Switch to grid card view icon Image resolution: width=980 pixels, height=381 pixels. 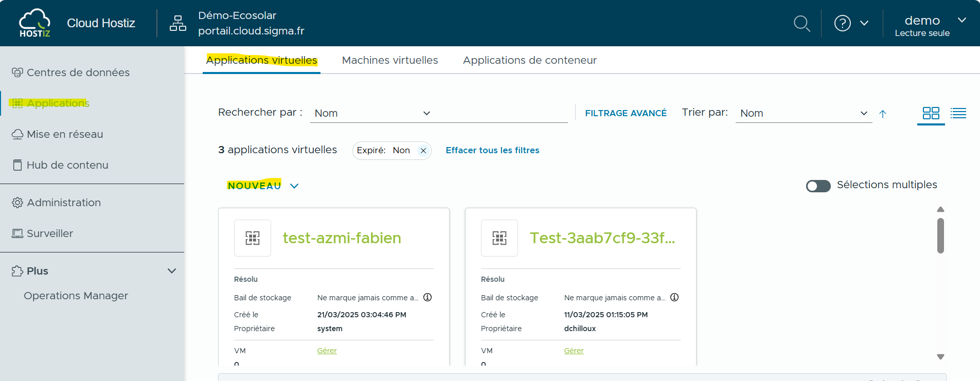coord(931,113)
